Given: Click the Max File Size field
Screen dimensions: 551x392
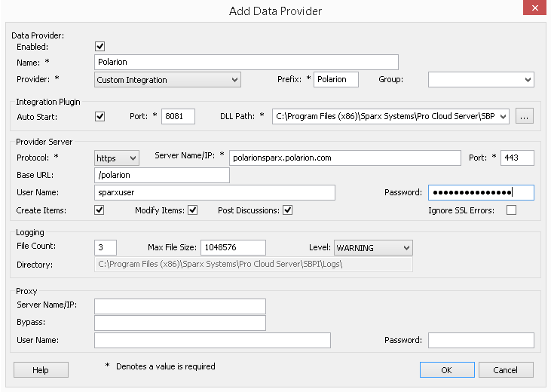Looking at the screenshot, I should 234,247.
